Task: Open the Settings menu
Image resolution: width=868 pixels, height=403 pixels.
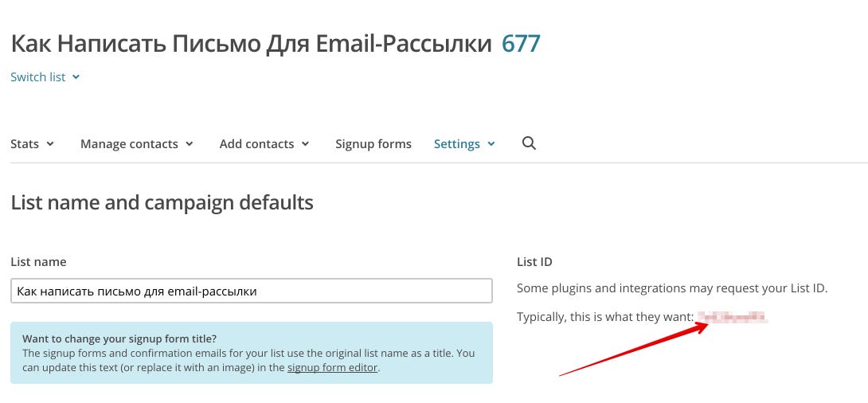Action: [x=456, y=144]
